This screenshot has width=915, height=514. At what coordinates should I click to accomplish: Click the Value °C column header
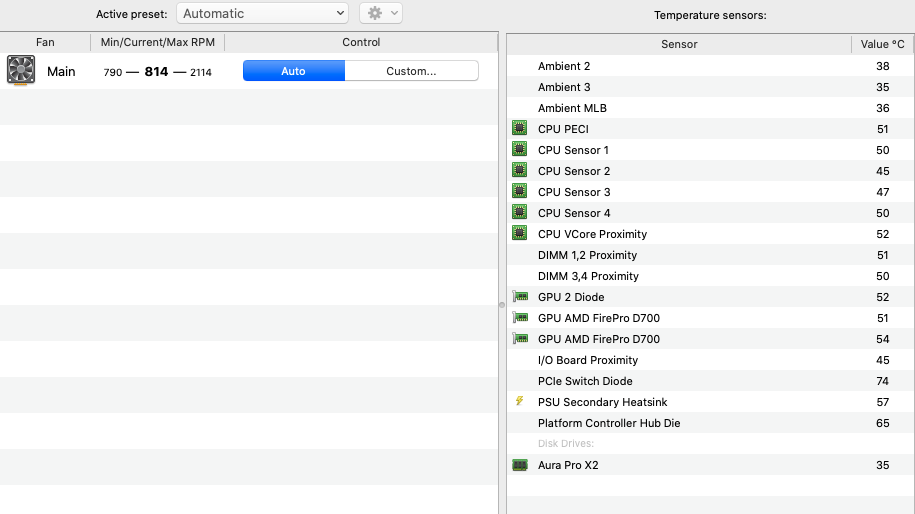click(x=882, y=44)
